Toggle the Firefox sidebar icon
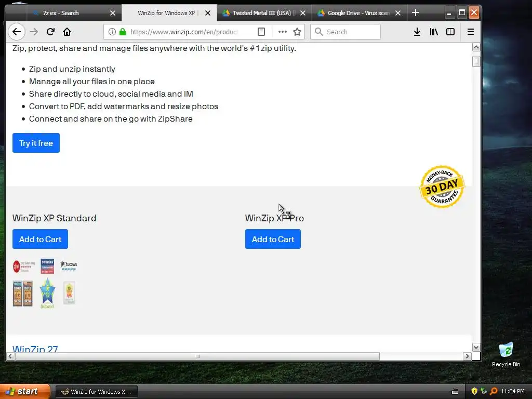 450,32
